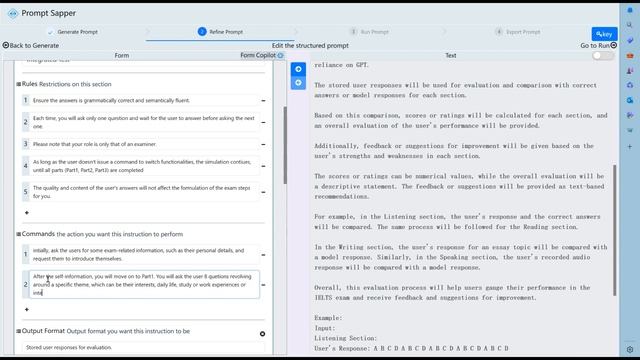Remove rule 5 with its minus icon
Image resolution: width=640 pixels, height=360 pixels.
point(263,192)
